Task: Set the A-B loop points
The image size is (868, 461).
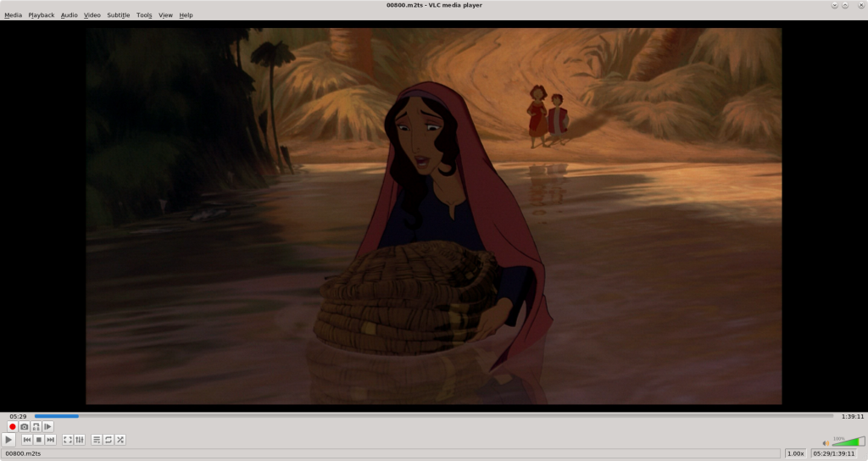Action: pyautogui.click(x=36, y=427)
